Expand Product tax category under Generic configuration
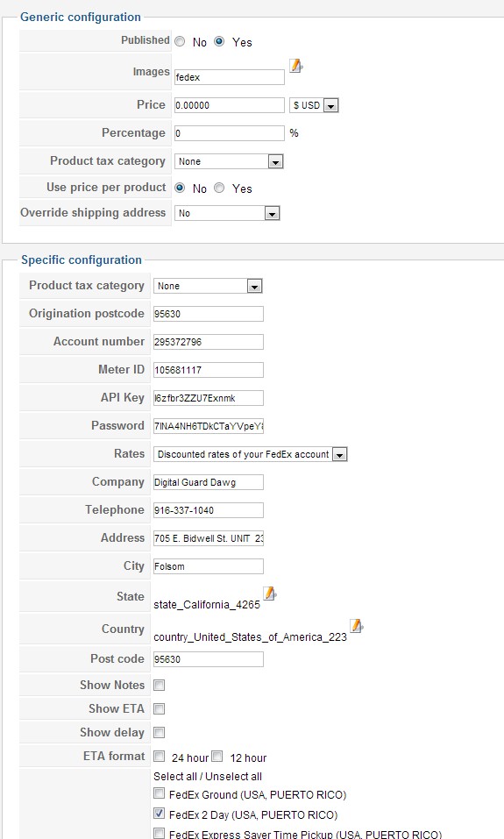The height and width of the screenshot is (839, 504). point(229,161)
